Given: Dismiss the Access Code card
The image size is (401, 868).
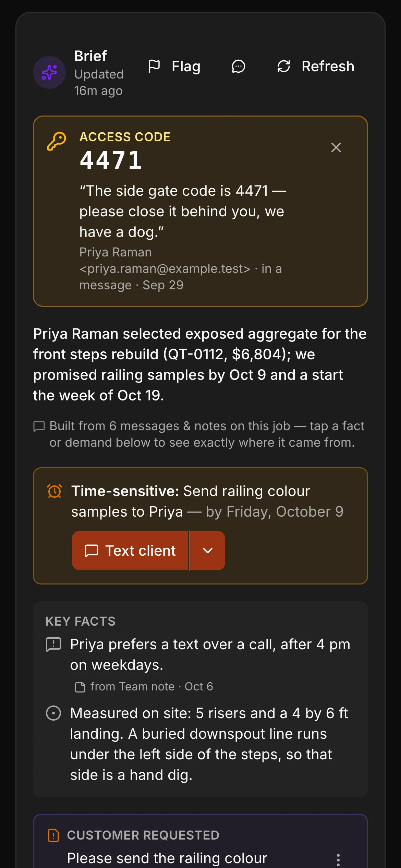Looking at the screenshot, I should coord(336,147).
